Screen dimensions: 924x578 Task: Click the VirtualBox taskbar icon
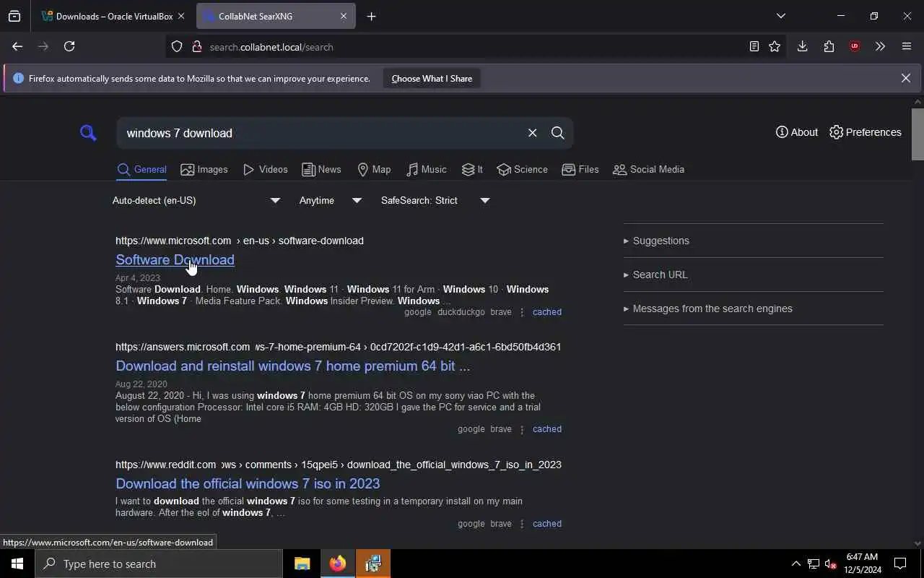[373, 564]
